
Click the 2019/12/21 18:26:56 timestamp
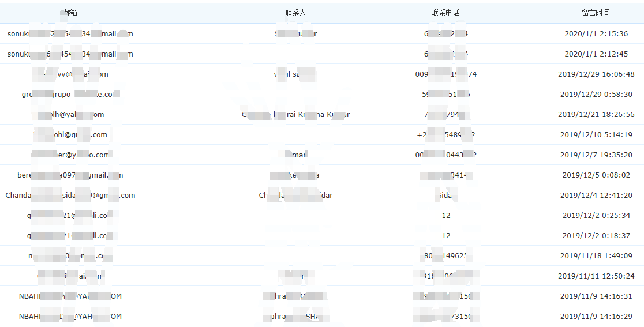point(596,115)
